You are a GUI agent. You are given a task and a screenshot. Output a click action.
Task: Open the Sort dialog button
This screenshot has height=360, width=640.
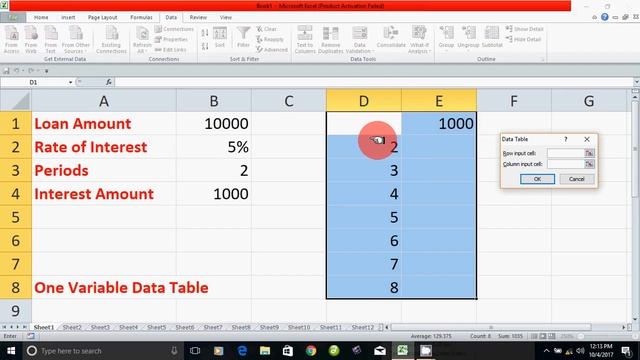[x=220, y=38]
